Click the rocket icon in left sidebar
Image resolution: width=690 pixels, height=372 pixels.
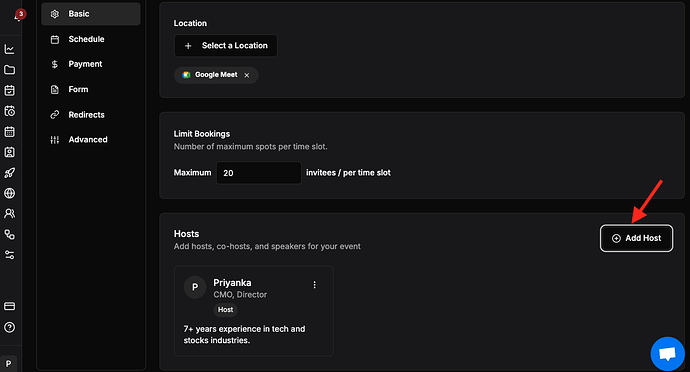[9, 173]
